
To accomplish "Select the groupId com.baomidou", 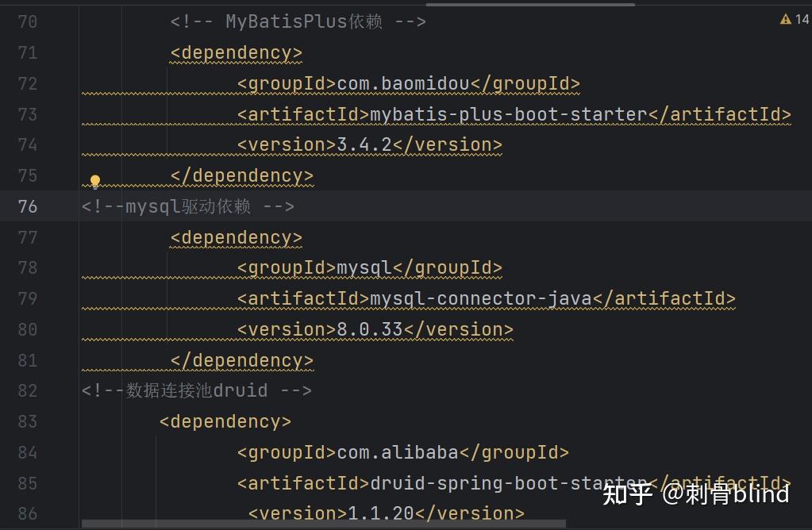I will [405, 83].
